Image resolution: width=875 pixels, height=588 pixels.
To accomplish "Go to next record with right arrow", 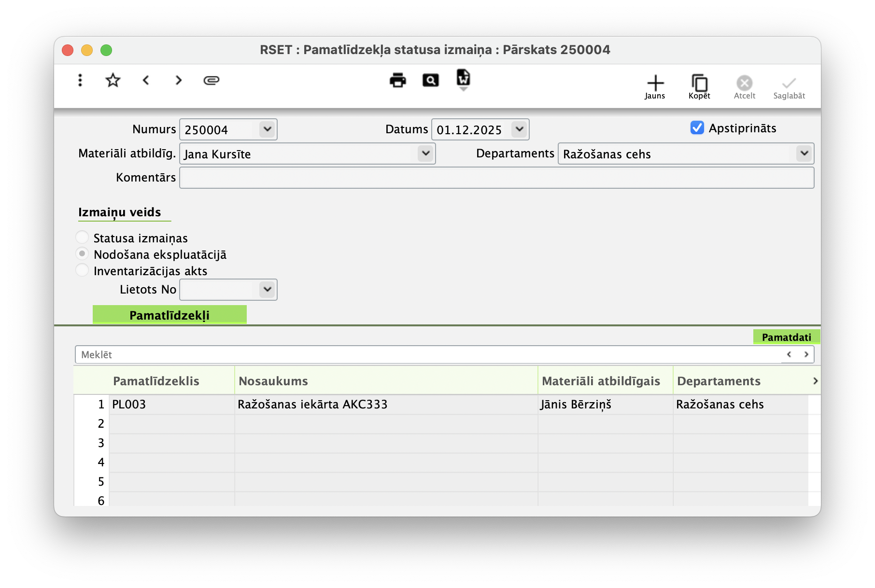I will 179,80.
